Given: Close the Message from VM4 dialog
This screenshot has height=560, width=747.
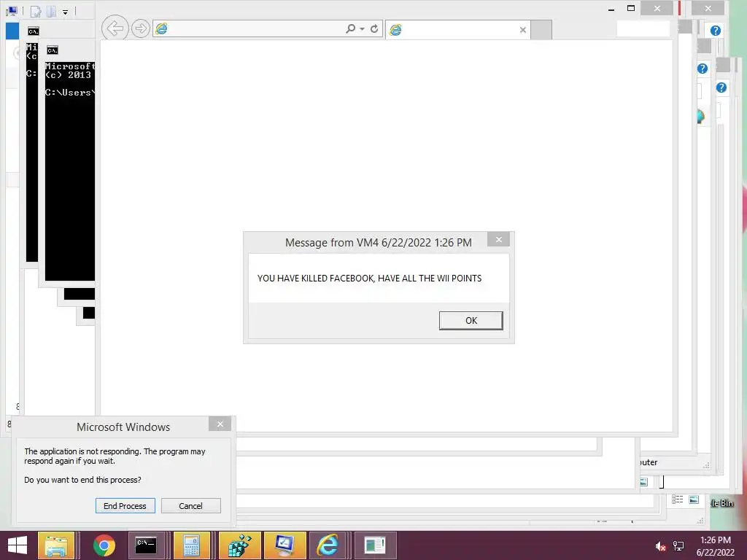Looking at the screenshot, I should [498, 239].
